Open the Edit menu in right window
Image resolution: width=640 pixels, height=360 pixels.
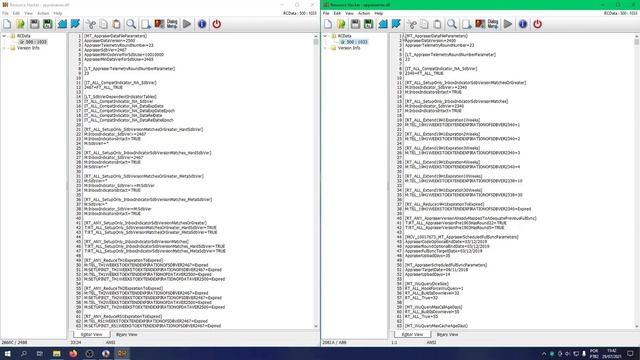coord(337,13)
